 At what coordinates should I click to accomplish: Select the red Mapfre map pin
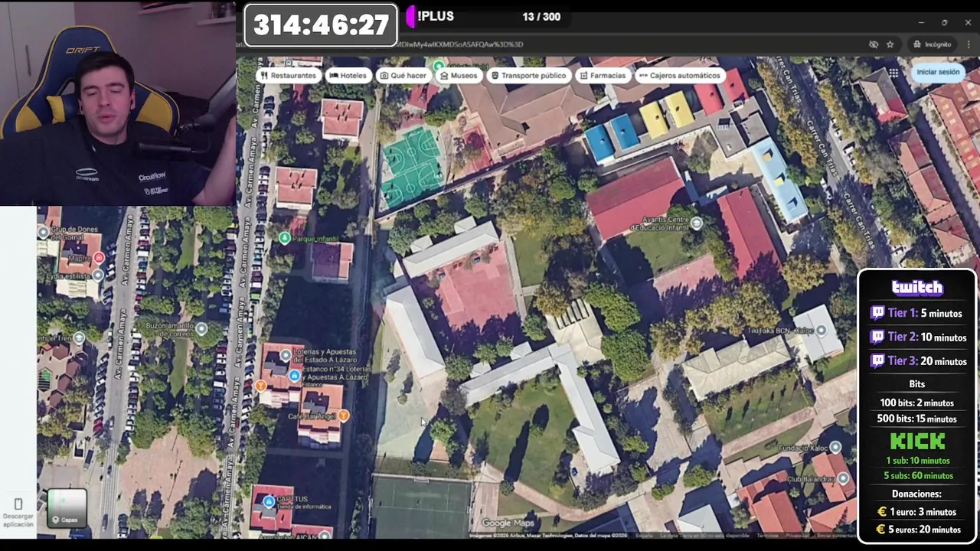(x=98, y=258)
